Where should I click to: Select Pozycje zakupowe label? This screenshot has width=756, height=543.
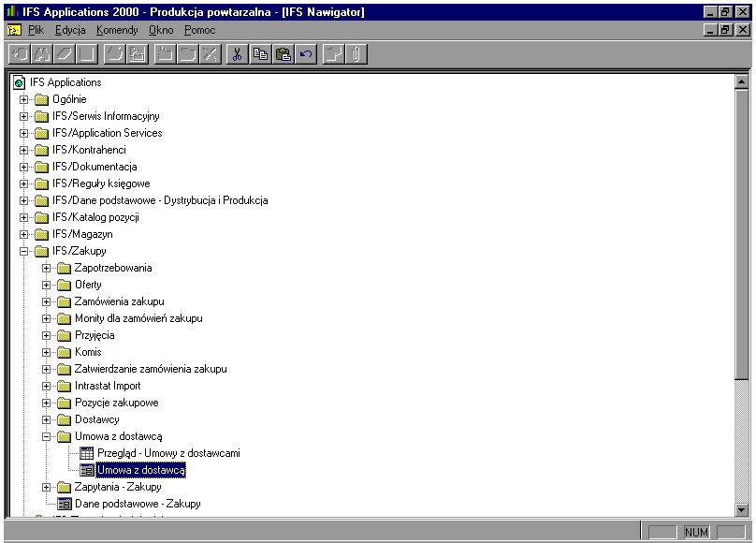[x=117, y=403]
